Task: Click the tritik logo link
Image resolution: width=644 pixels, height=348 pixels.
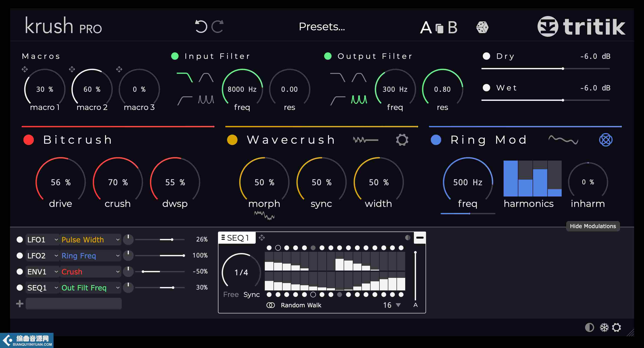Action: 582,26
